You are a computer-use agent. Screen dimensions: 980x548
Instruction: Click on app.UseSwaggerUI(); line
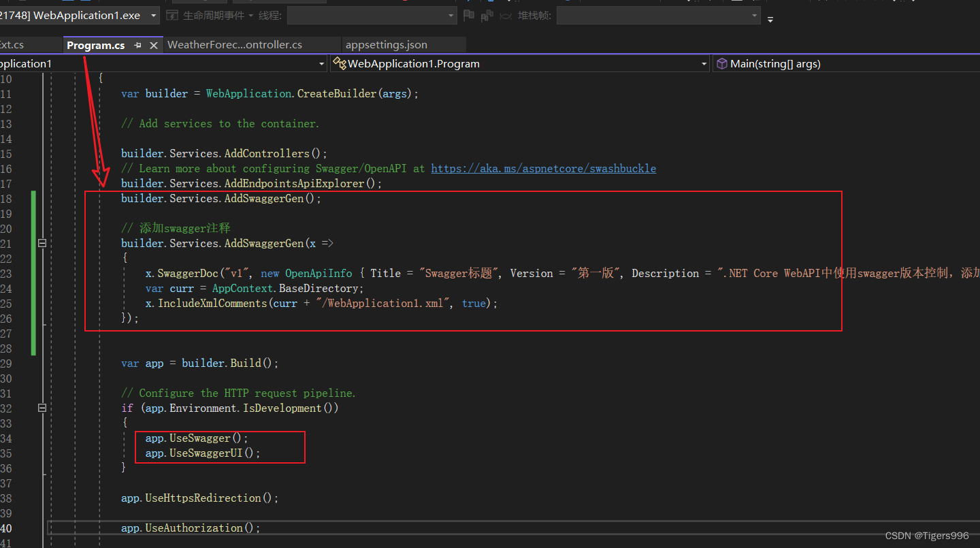coord(203,453)
